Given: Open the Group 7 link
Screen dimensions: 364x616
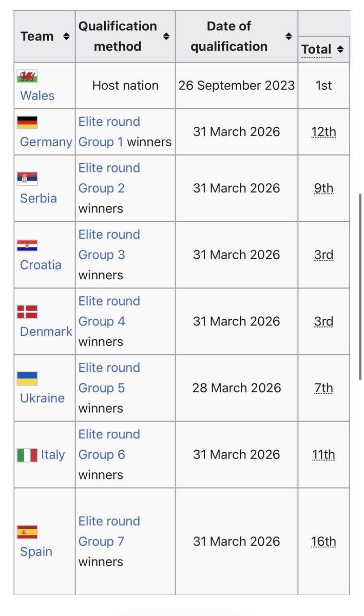Looking at the screenshot, I should click(102, 541).
